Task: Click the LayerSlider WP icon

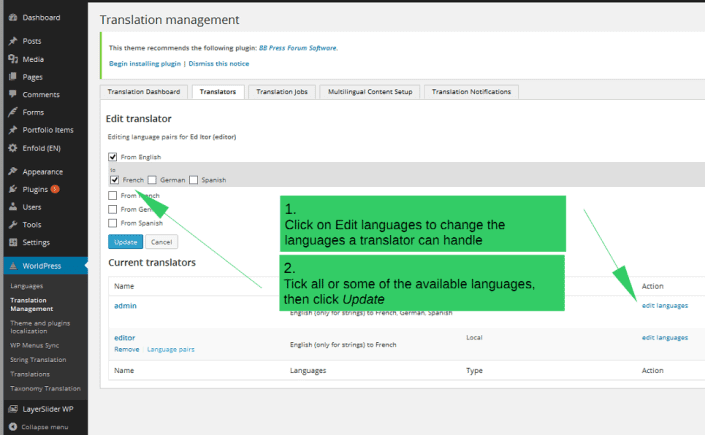Action: click(13, 409)
